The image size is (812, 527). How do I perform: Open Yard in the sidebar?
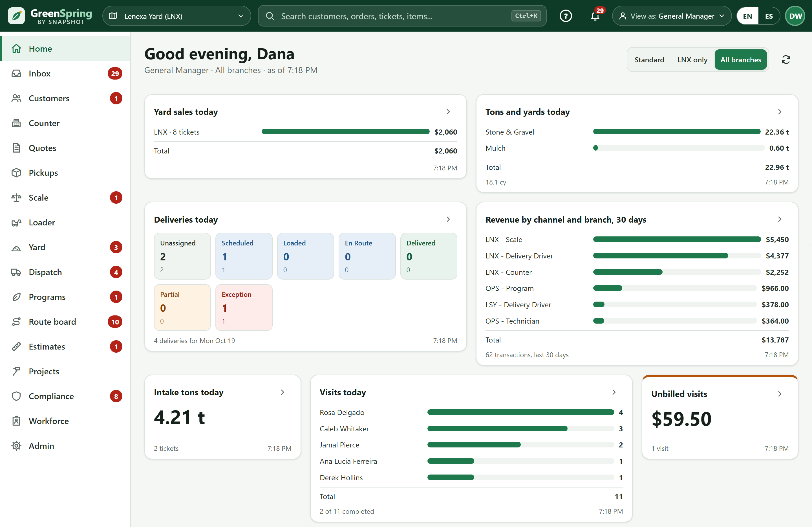(65, 247)
